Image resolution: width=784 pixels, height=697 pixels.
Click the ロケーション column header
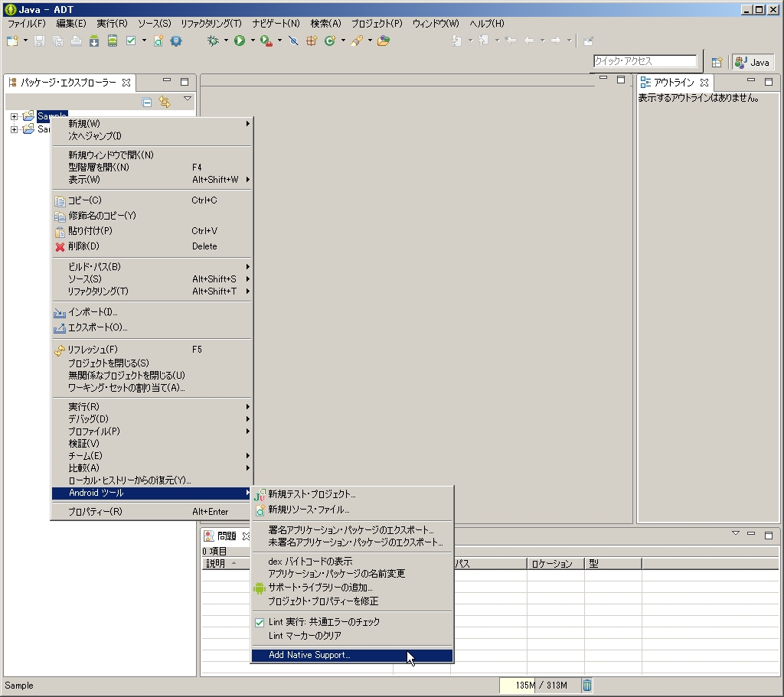click(556, 564)
